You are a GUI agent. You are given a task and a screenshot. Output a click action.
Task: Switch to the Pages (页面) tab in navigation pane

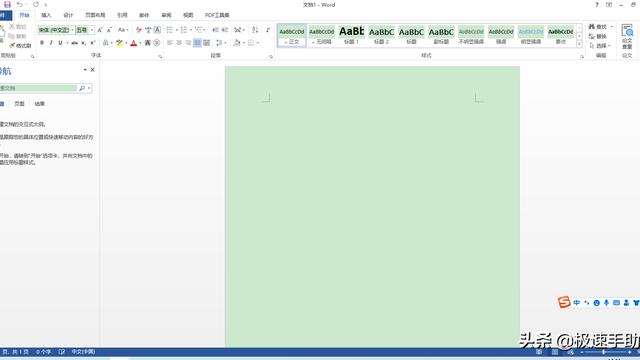pos(19,104)
